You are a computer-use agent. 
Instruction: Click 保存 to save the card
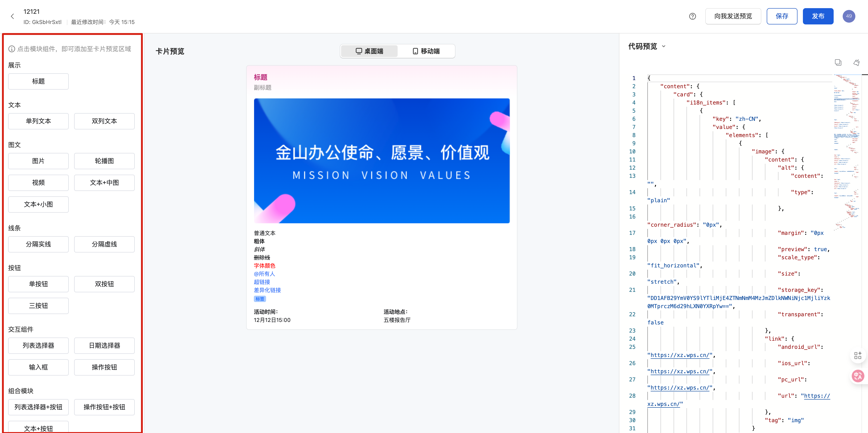click(x=782, y=16)
